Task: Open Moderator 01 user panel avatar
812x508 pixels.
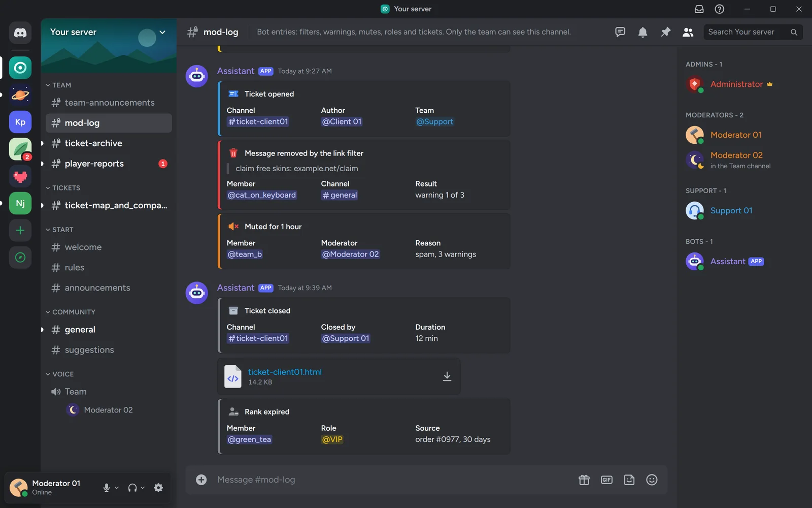Action: click(19, 488)
